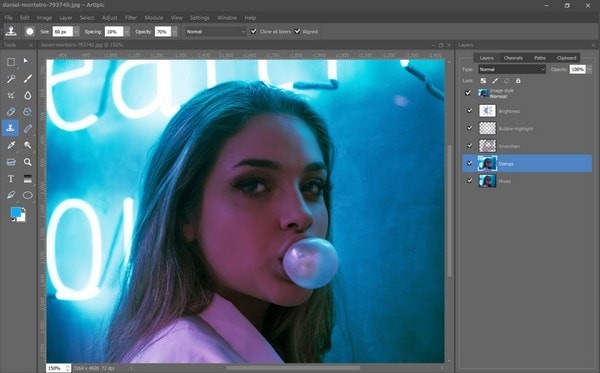The image size is (600, 373).
Task: Pick the Paintbrush tool
Action: (28, 79)
